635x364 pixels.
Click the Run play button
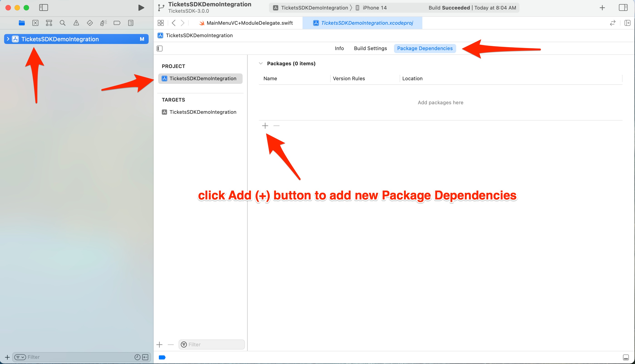pyautogui.click(x=141, y=8)
